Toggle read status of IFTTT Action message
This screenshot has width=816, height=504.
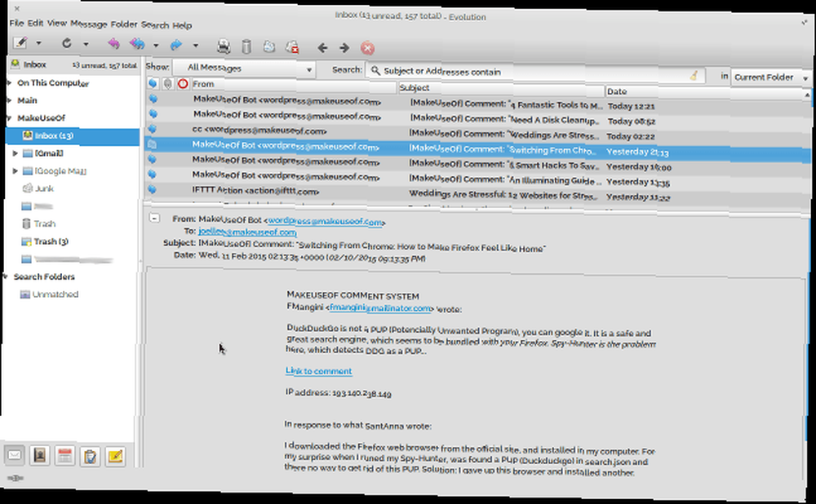coord(152,189)
